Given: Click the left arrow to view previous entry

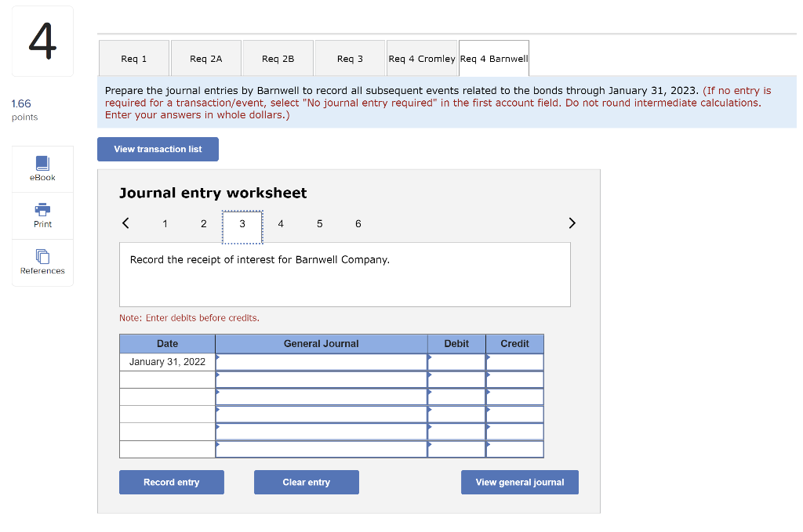Looking at the screenshot, I should 125,223.
